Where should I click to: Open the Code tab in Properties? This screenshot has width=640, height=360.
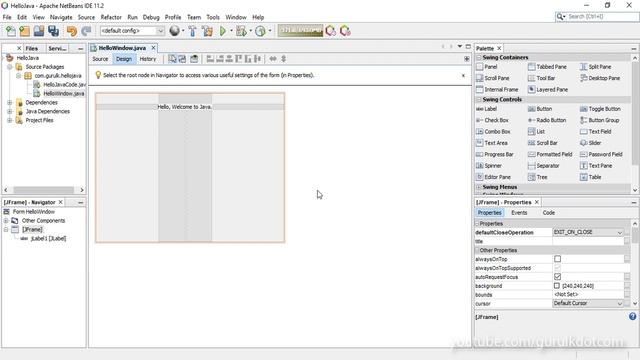[549, 213]
